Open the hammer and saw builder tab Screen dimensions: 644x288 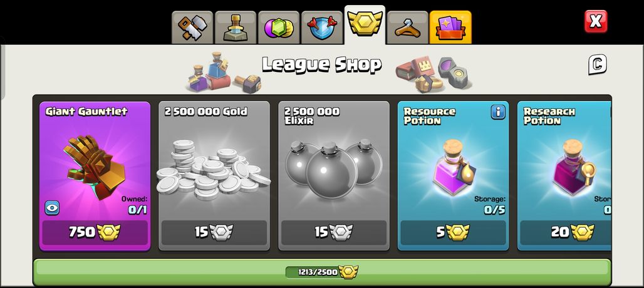point(192,28)
